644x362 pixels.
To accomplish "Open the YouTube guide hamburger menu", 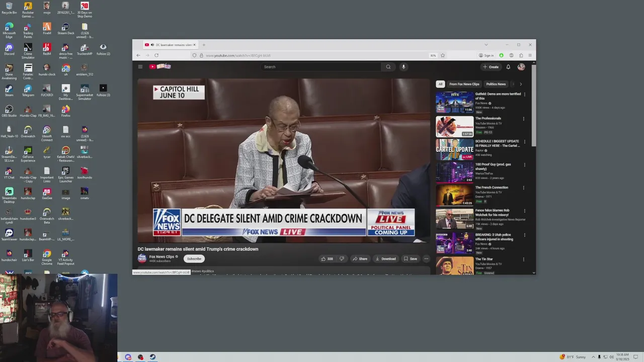I will (x=140, y=67).
